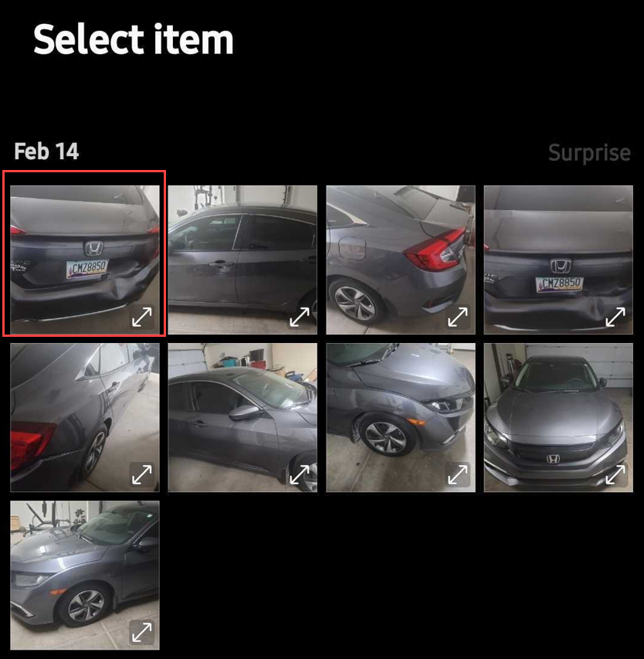Click the Surprise location label
The width and height of the screenshot is (644, 659).
pyautogui.click(x=589, y=152)
